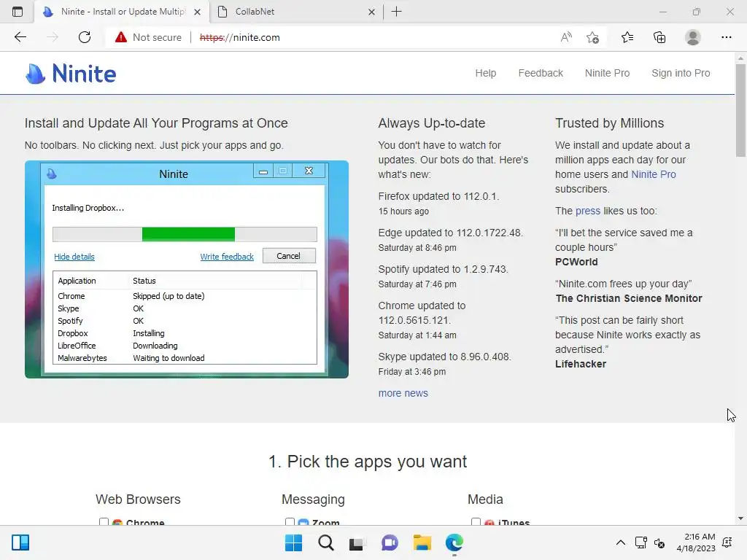This screenshot has height=560, width=747.
Task: Click Firefox updated to 112.0.1 text
Action: (438, 196)
